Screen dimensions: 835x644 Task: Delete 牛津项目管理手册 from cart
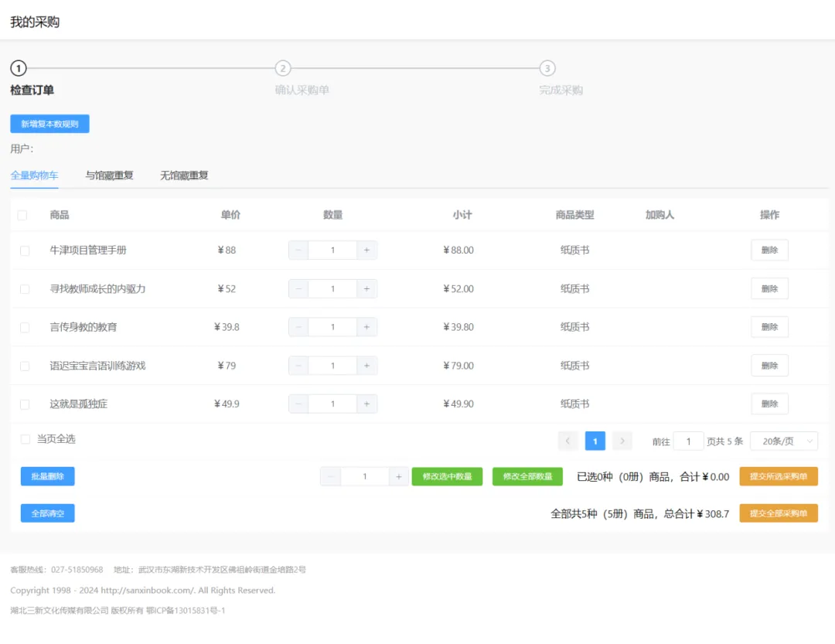(x=769, y=250)
